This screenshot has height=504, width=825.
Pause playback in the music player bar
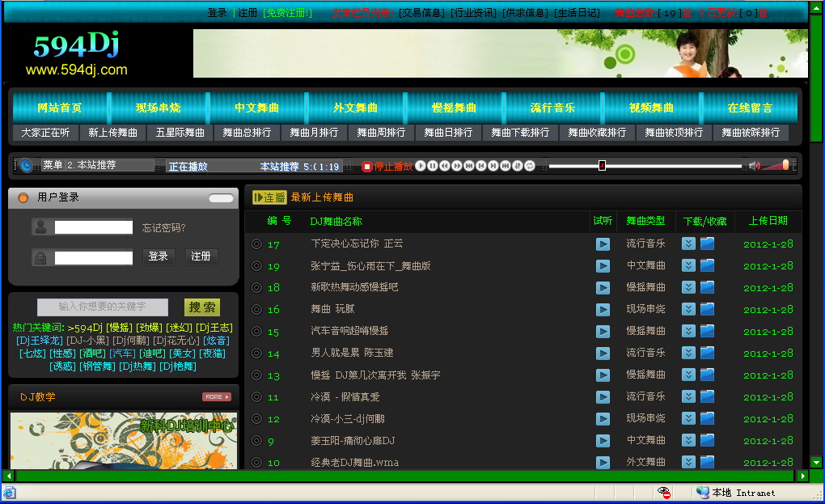click(x=433, y=166)
